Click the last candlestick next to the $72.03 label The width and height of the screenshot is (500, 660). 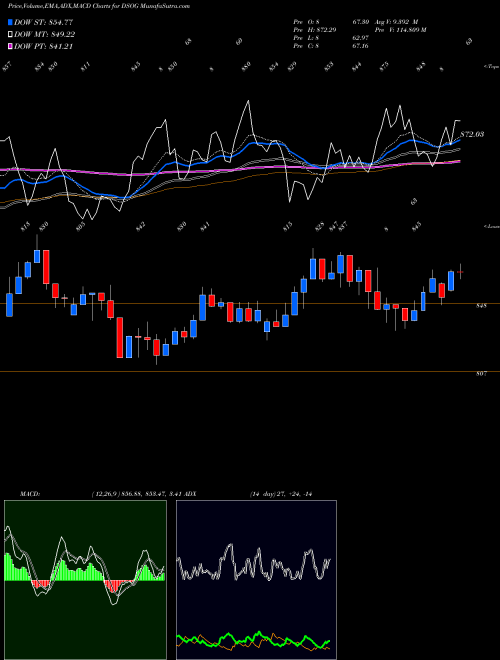click(x=460, y=272)
